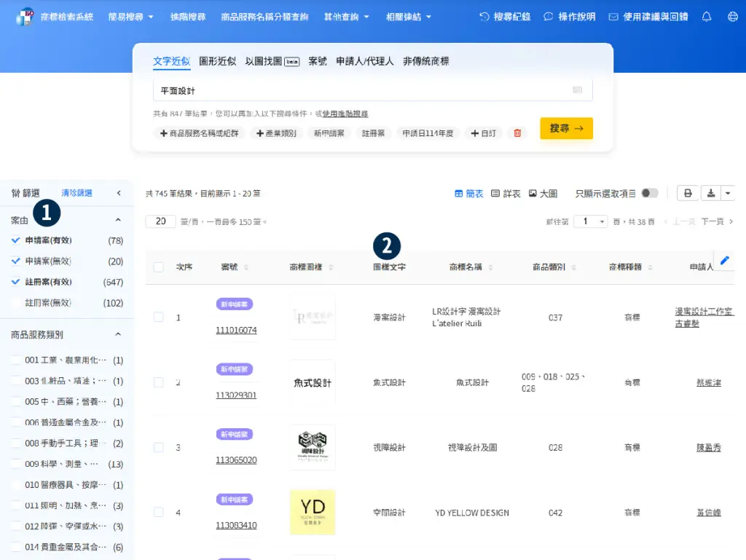Open the results-per-page dropdown showing 20
This screenshot has width=746, height=560.
160,220
